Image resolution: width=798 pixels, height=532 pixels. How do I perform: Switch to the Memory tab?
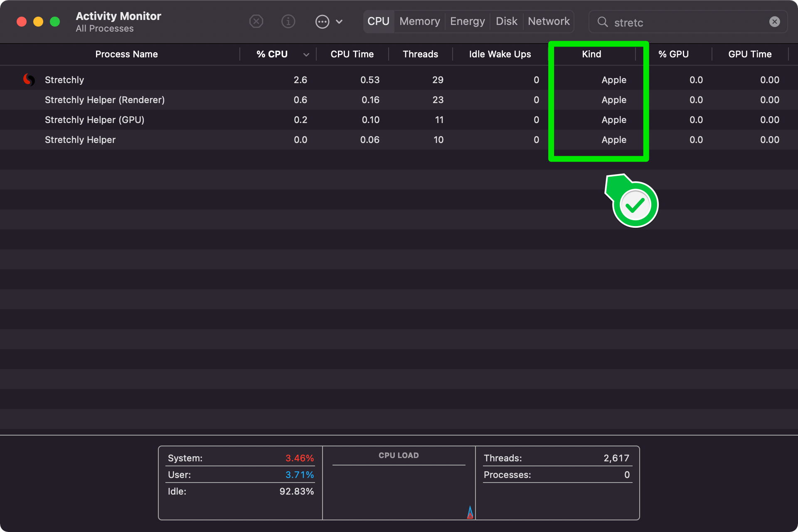click(x=419, y=21)
